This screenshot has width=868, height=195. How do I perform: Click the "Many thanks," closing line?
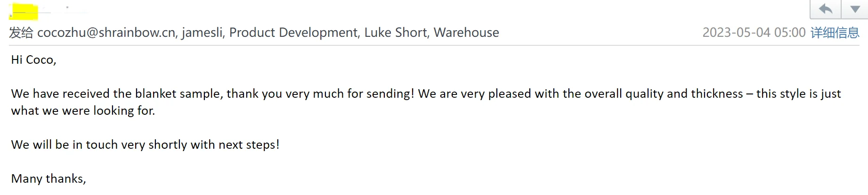(49, 179)
